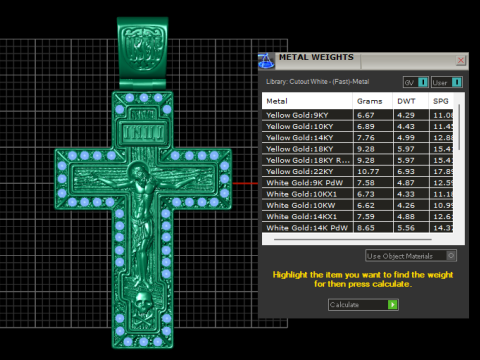
Task: Select the White Gold:10KX1 row
Action: (x=357, y=194)
